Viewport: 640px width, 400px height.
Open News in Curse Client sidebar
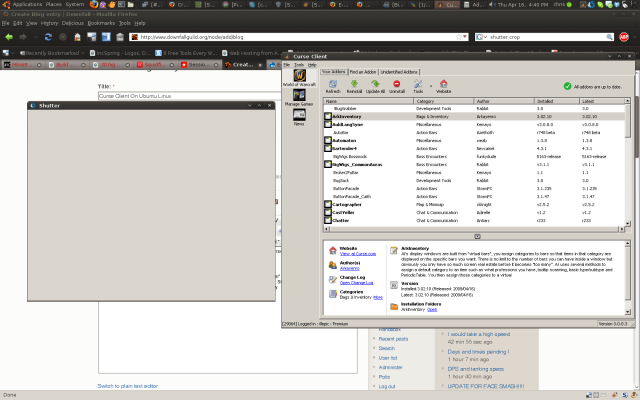click(x=299, y=115)
